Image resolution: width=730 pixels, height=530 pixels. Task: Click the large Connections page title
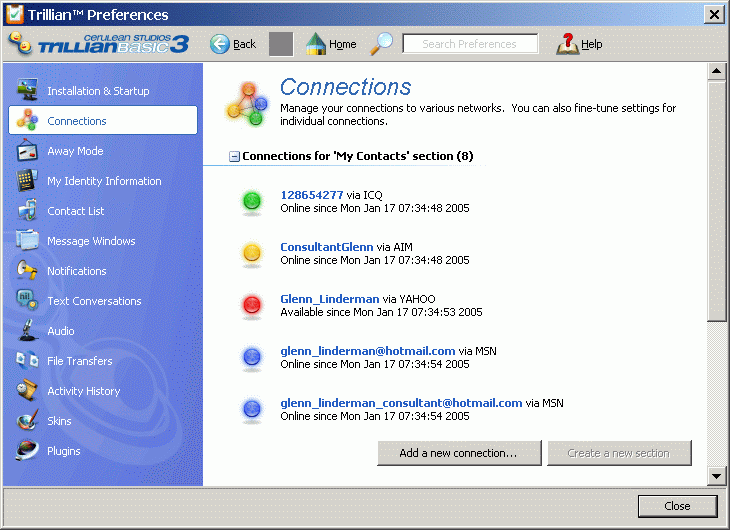(x=345, y=87)
